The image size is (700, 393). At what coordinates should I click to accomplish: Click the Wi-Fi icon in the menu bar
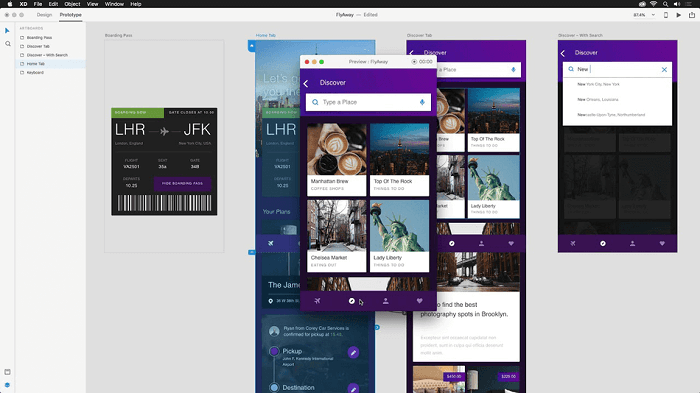coord(654,4)
